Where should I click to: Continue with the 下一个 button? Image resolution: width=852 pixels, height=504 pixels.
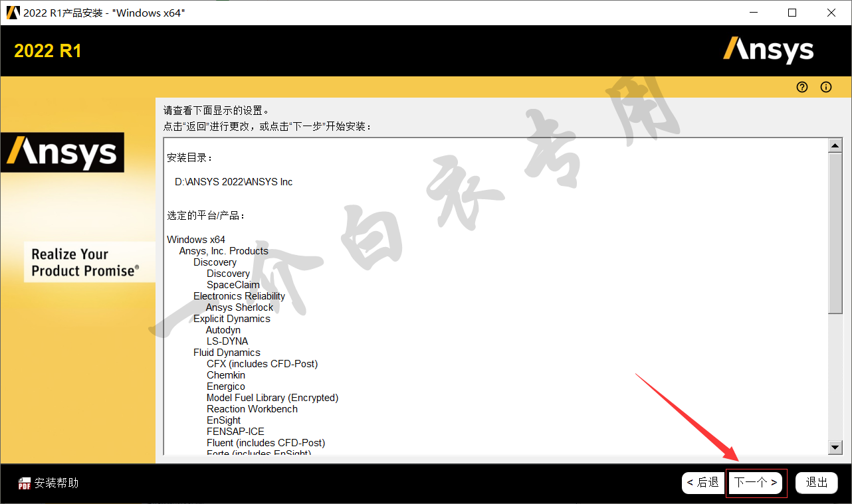756,483
